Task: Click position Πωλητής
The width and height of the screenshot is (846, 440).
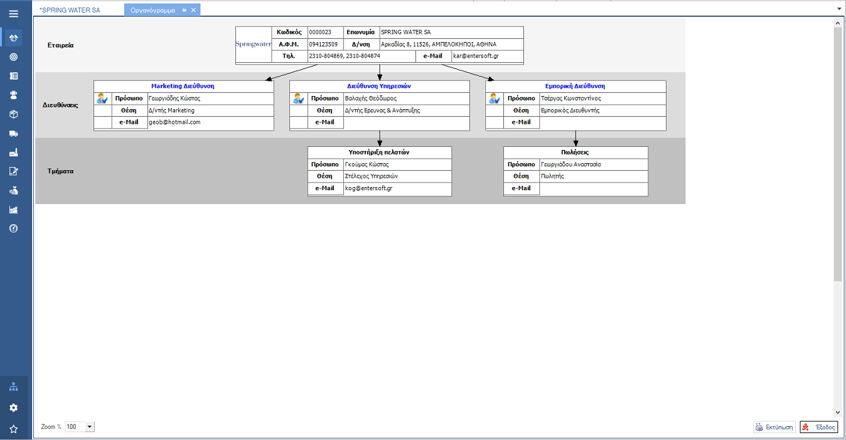Action: (x=552, y=176)
